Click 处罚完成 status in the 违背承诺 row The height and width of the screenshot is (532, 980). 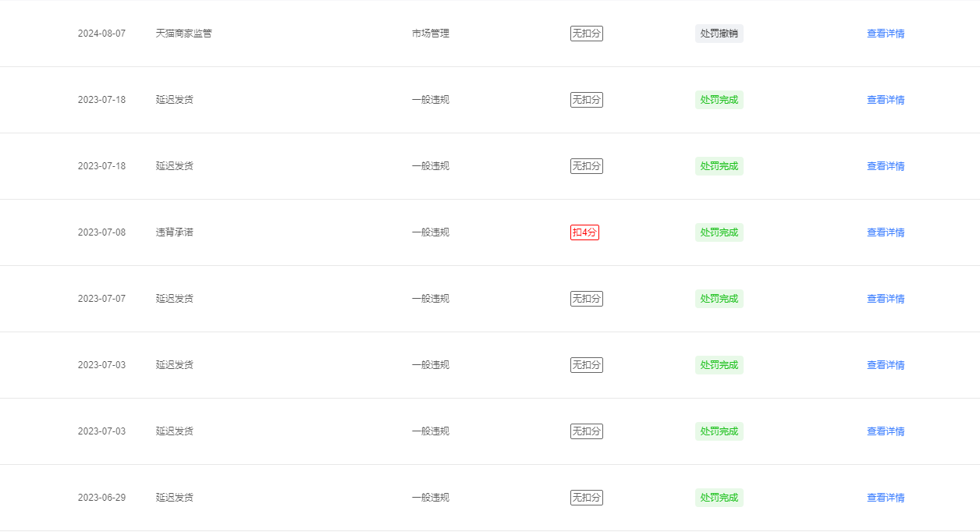pos(719,232)
